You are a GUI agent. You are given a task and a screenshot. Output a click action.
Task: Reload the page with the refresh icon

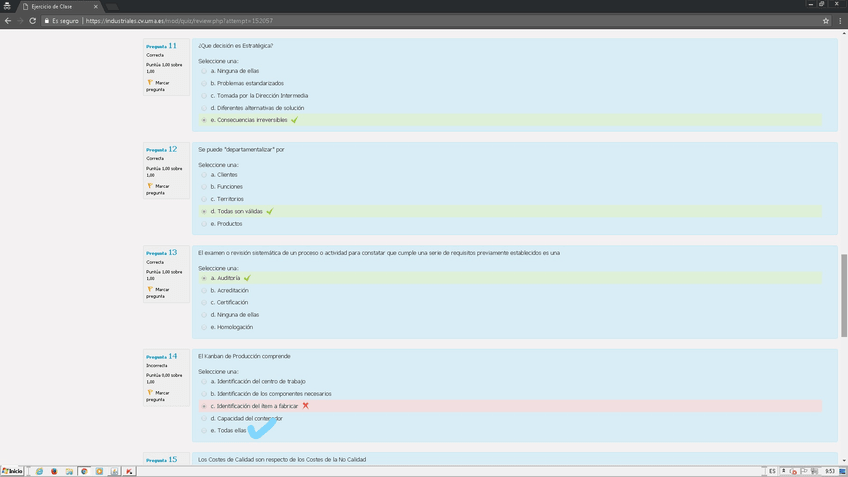32,21
